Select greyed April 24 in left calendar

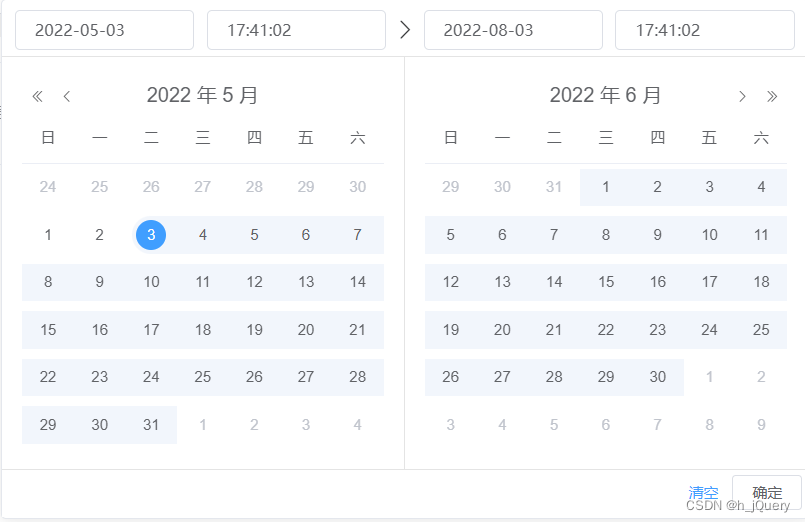[48, 187]
